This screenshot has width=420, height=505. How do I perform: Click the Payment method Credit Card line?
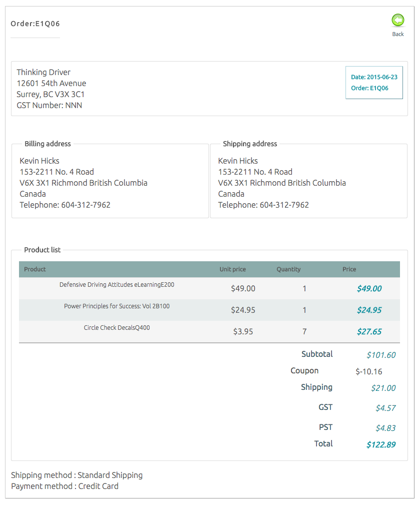[x=64, y=486]
